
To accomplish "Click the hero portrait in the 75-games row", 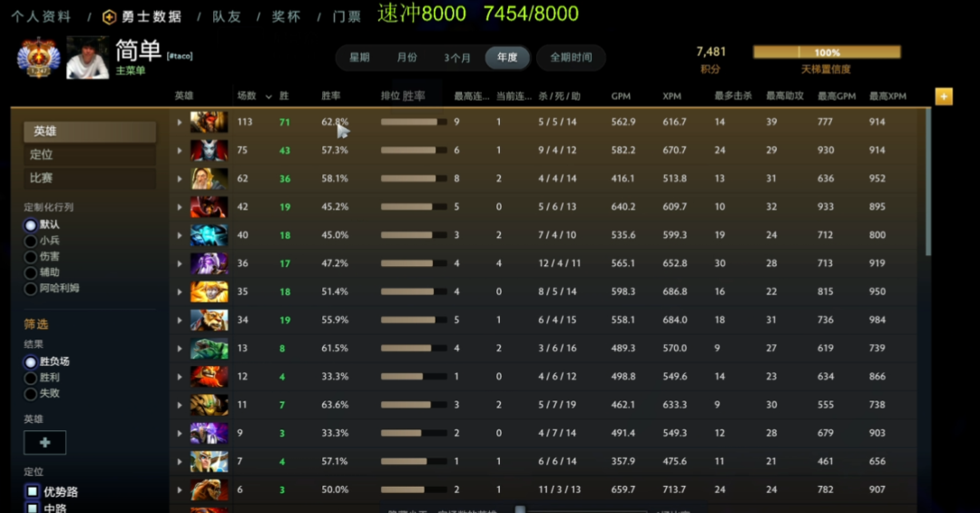I will [209, 150].
